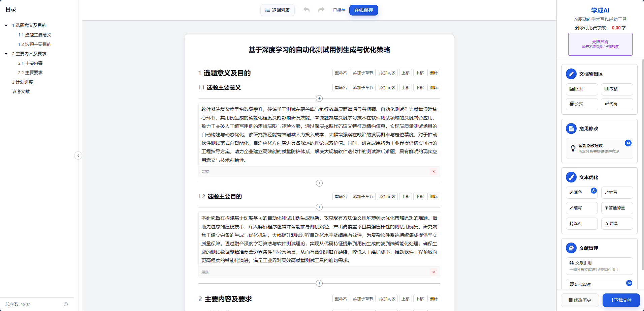The image size is (644, 311).
Task: Collapse tree node 1 选题意义及目的
Action: (6, 26)
